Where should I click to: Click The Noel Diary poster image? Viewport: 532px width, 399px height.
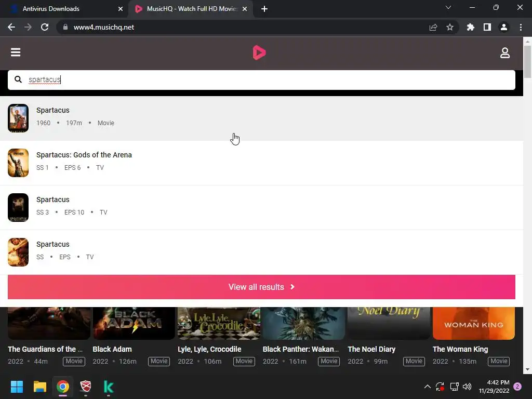click(x=389, y=323)
